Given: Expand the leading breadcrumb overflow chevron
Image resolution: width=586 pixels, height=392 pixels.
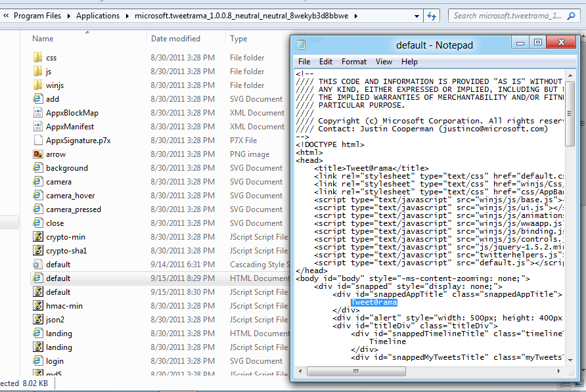Looking at the screenshot, I should (6, 16).
